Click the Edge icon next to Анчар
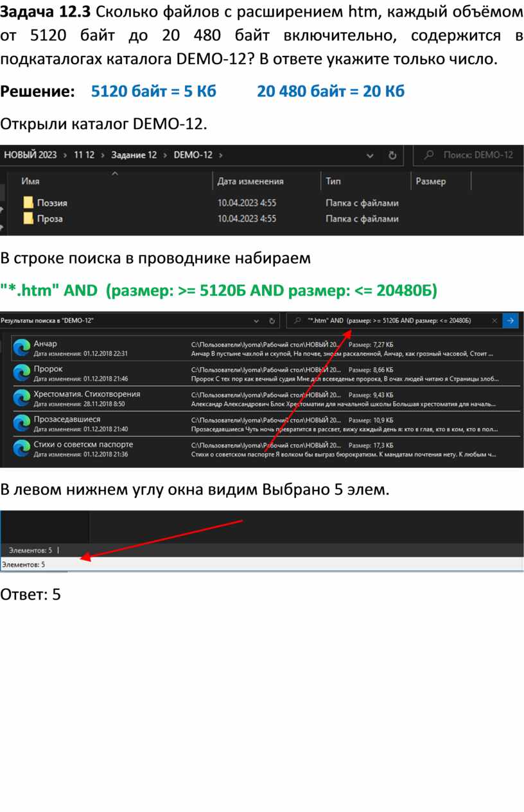This screenshot has height=812, width=524. tap(22, 348)
